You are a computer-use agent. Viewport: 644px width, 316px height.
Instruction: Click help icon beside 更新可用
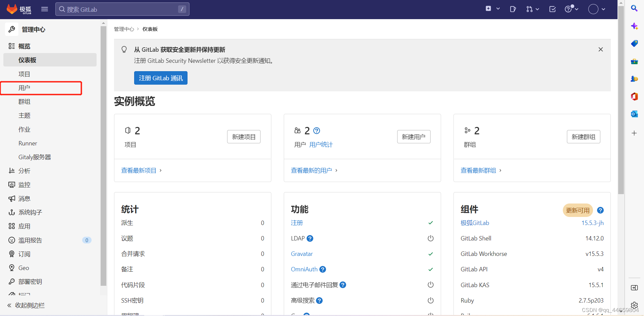click(x=600, y=210)
